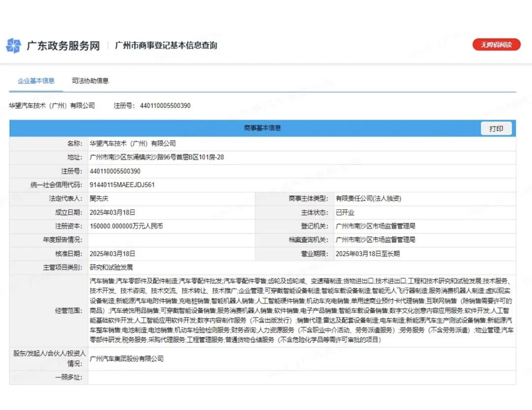This screenshot has height=410, width=532.
Task: Select 注册号 value in the table row
Action: [x=115, y=171]
